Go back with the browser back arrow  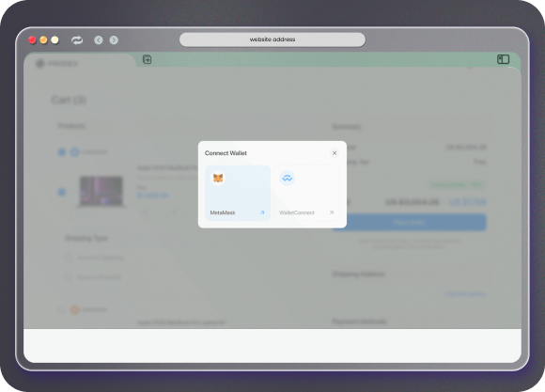(99, 40)
